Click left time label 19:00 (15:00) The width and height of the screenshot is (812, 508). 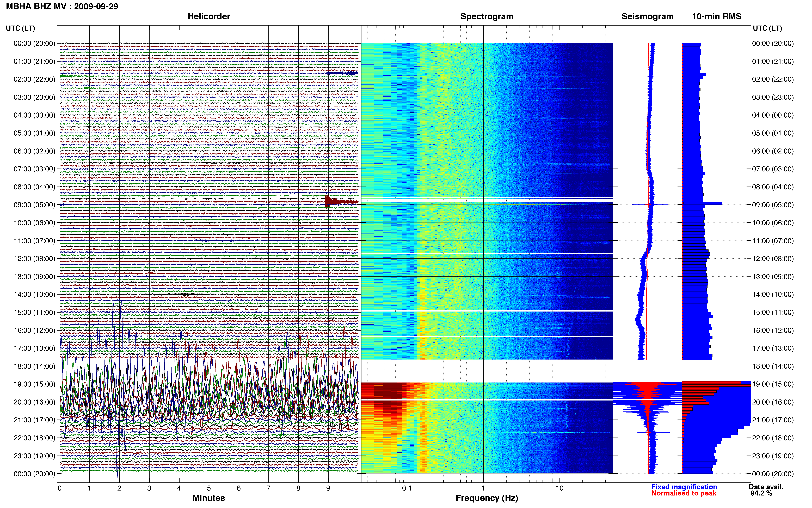point(34,384)
